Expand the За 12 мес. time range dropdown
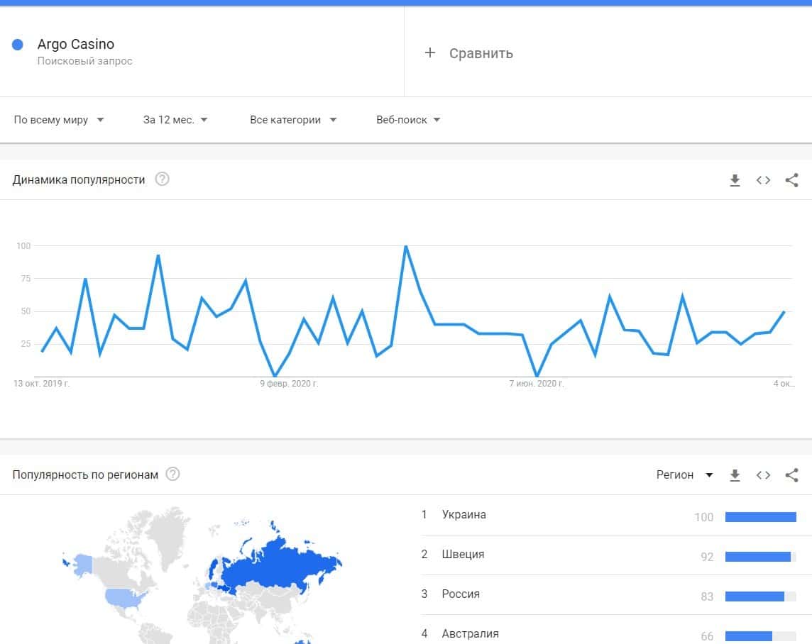 [175, 120]
